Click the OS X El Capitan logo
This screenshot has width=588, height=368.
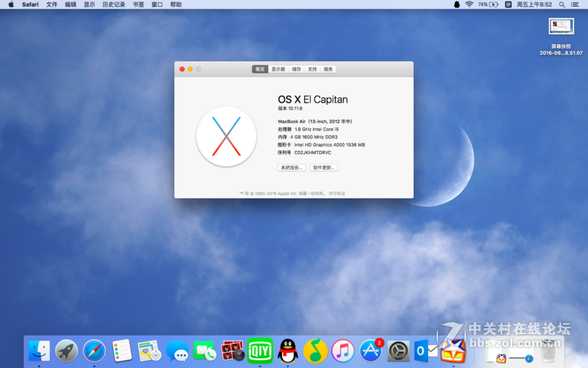click(226, 136)
